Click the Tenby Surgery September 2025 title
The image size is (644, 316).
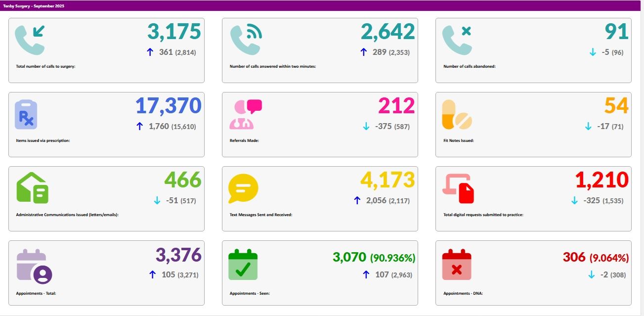pos(34,6)
